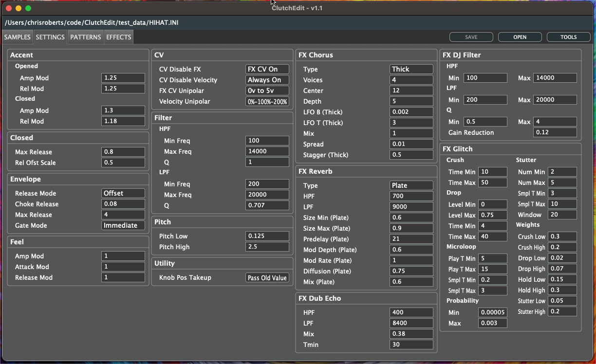Click the Chorus Voices field

pos(411,80)
